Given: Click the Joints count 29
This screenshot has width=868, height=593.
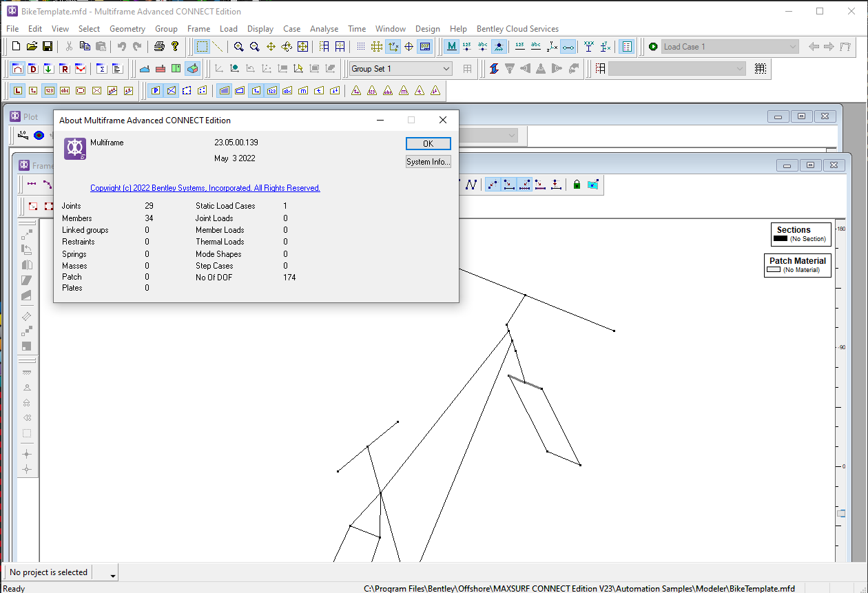Looking at the screenshot, I should [149, 206].
